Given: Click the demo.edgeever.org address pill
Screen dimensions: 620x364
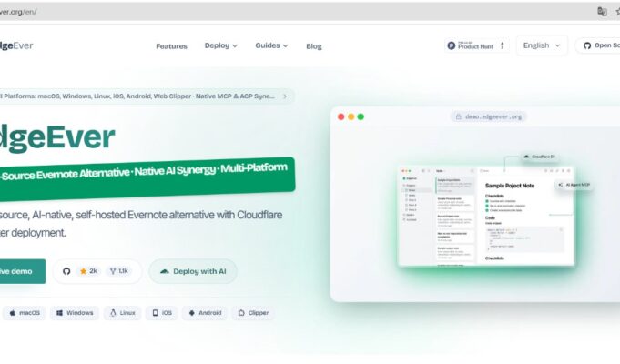Looking at the screenshot, I should 489,116.
